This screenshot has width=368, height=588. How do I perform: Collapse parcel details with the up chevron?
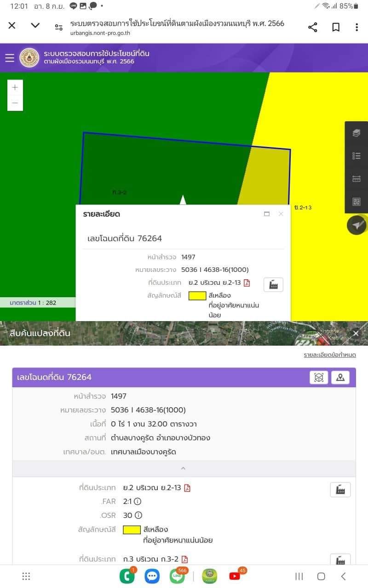tap(183, 469)
